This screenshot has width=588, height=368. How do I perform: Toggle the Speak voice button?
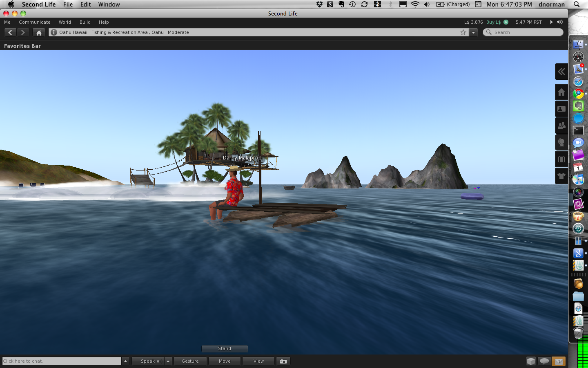(x=147, y=361)
